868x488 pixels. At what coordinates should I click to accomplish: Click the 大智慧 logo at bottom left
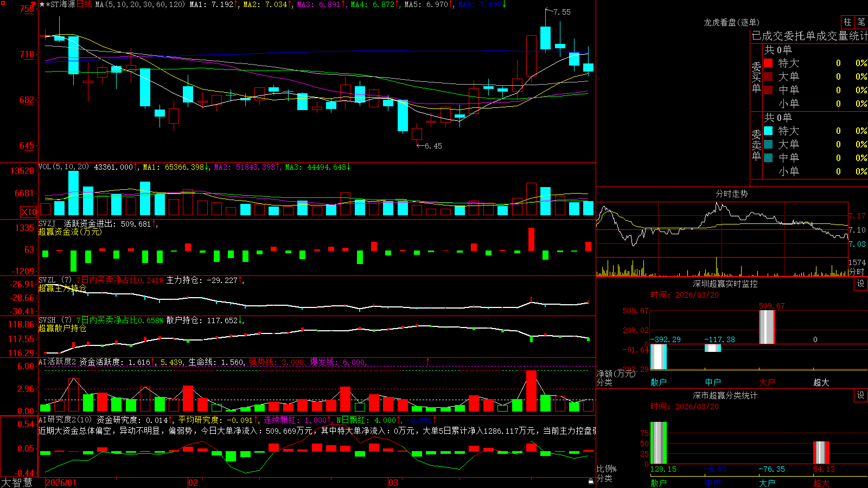click(17, 483)
